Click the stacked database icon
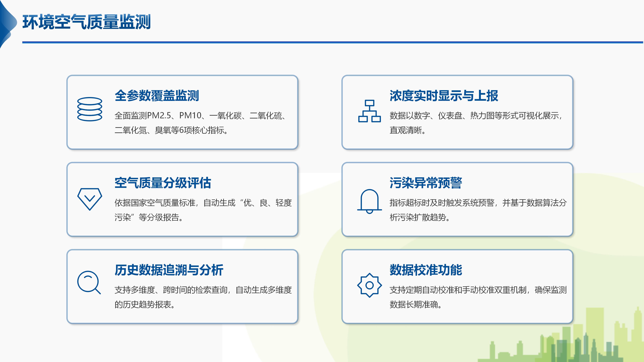644x362 pixels. click(x=90, y=109)
